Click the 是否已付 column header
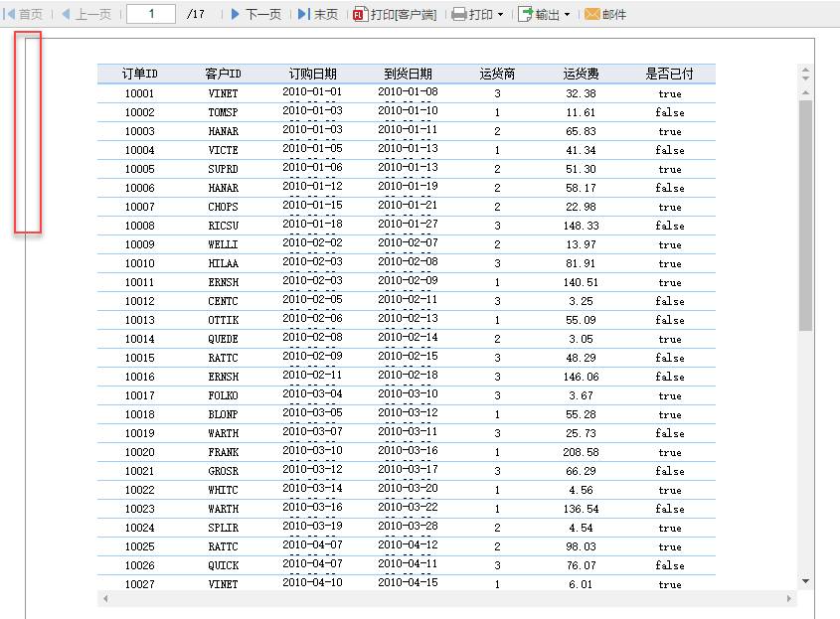The image size is (840, 619). click(670, 74)
